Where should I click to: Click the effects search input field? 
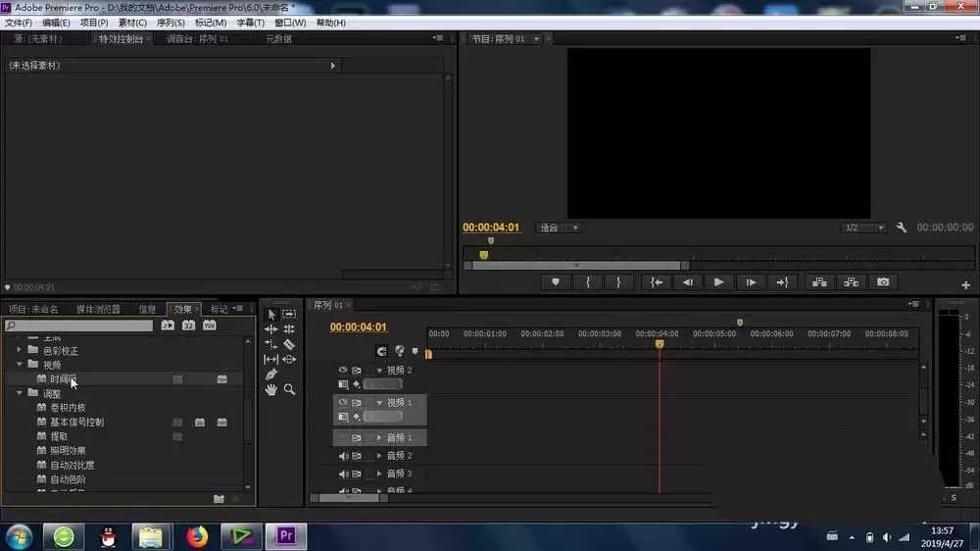79,326
